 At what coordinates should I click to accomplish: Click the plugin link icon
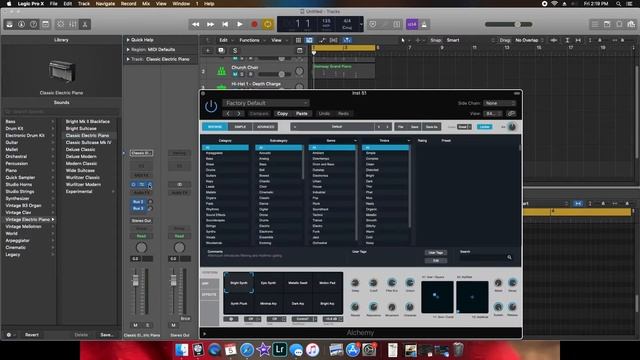coord(511,113)
